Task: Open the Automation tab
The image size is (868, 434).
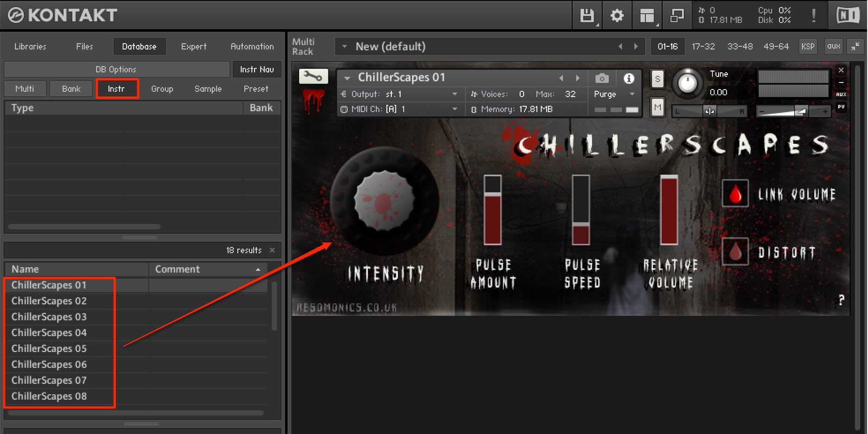Action: click(252, 46)
